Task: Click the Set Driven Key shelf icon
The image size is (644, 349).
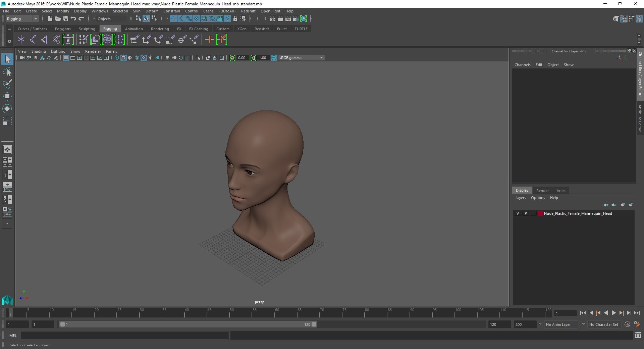Action: coord(222,40)
